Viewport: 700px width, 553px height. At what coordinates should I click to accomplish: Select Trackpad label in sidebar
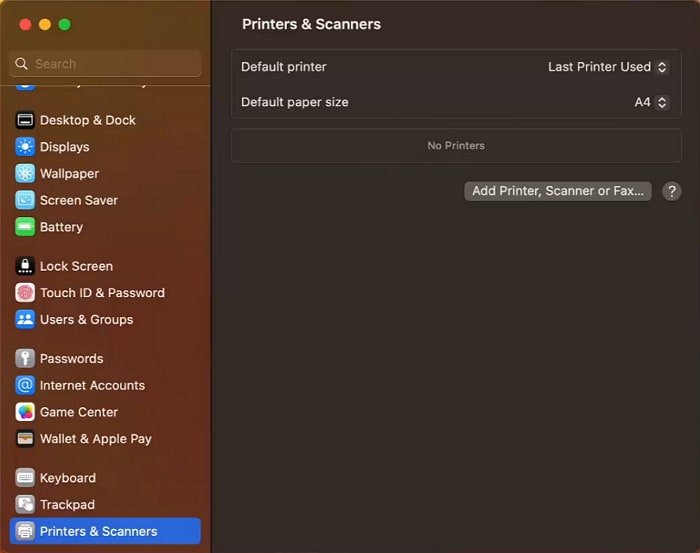click(x=67, y=504)
